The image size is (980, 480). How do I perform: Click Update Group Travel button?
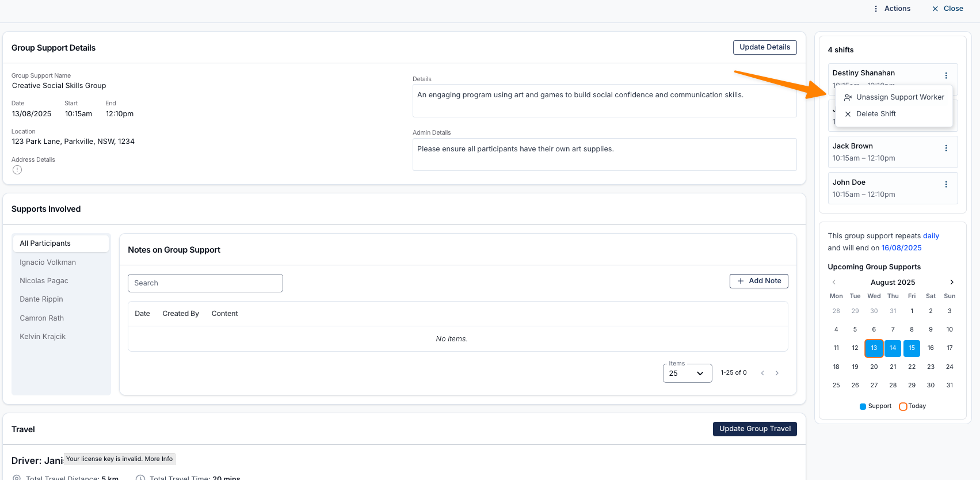pyautogui.click(x=754, y=429)
